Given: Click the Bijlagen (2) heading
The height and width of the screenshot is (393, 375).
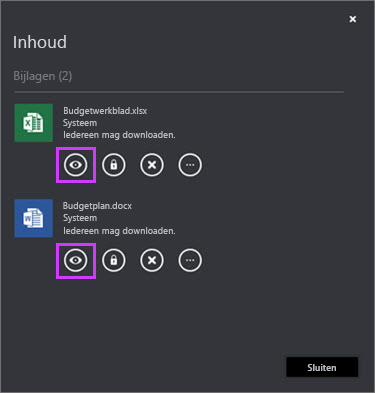Looking at the screenshot, I should pyautogui.click(x=43, y=76).
